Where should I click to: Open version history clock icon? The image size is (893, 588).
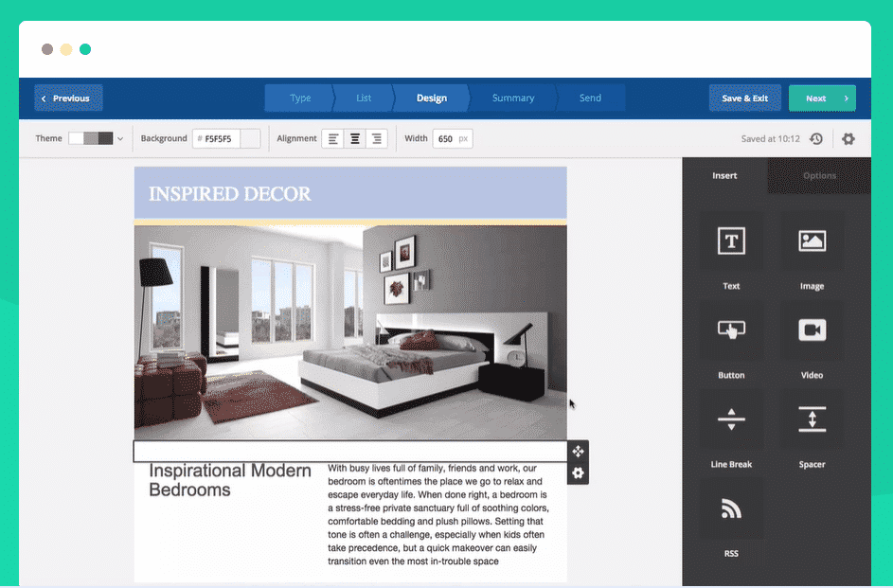pos(816,138)
